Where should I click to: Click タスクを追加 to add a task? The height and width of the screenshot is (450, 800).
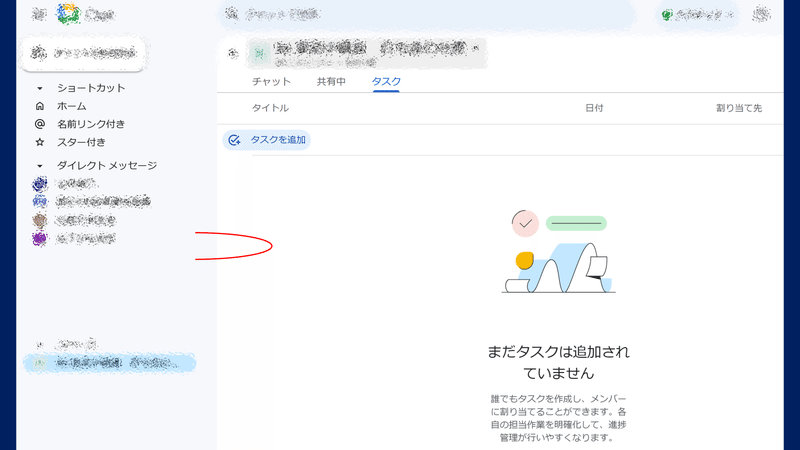pos(267,140)
